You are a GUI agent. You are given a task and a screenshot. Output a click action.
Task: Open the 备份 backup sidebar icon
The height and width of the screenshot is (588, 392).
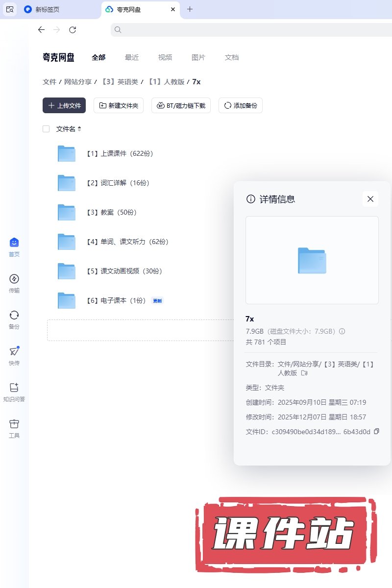coord(14,316)
